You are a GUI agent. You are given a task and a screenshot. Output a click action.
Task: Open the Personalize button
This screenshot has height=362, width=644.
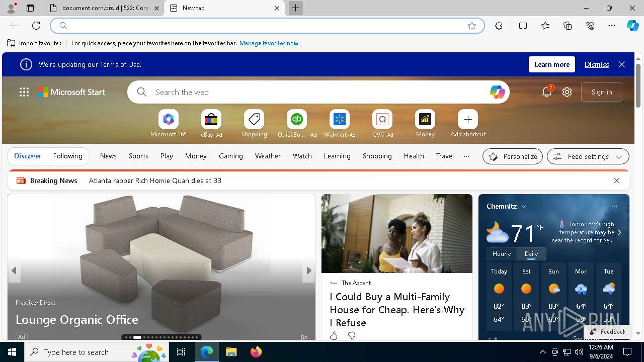[513, 156]
